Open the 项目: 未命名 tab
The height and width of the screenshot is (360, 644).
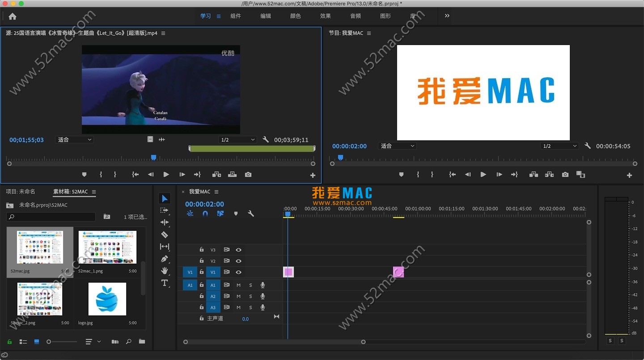(21, 192)
